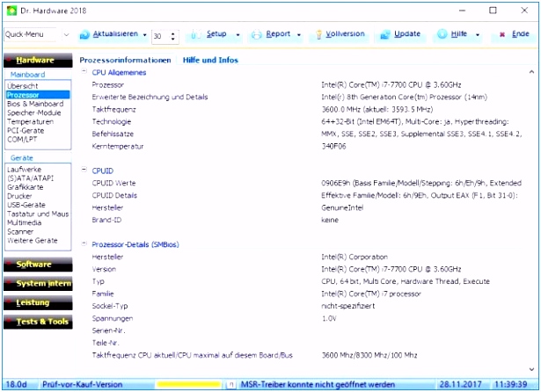Click the Update button label
The height and width of the screenshot is (392, 541).
(x=407, y=33)
